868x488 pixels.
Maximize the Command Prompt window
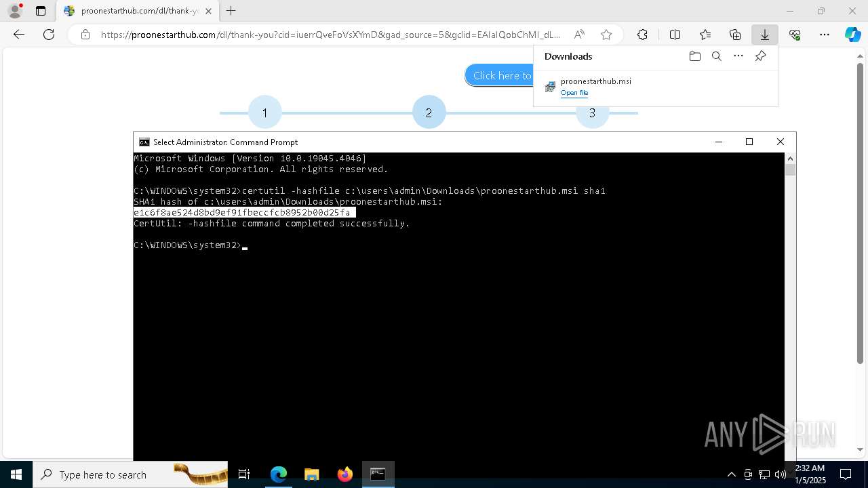coord(749,142)
